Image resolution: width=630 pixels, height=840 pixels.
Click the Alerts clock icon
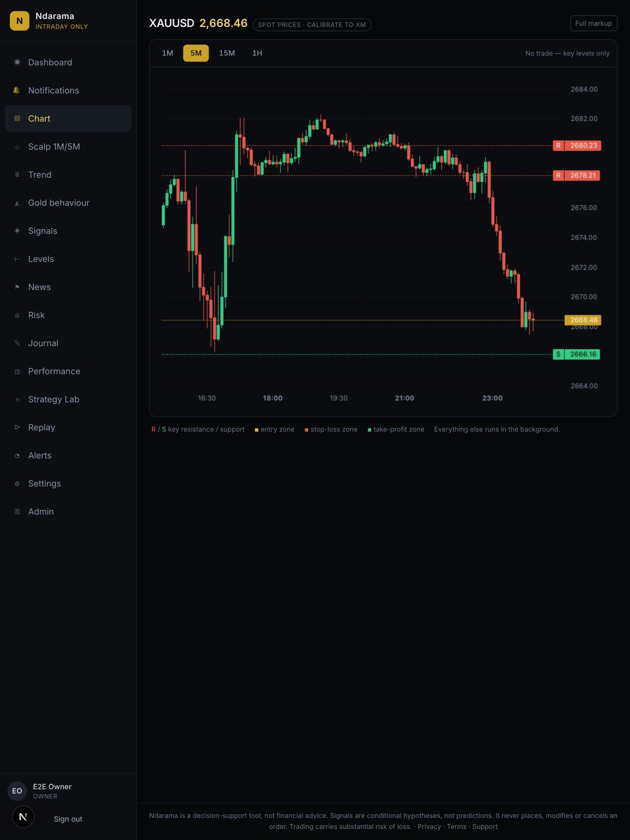coord(17,455)
